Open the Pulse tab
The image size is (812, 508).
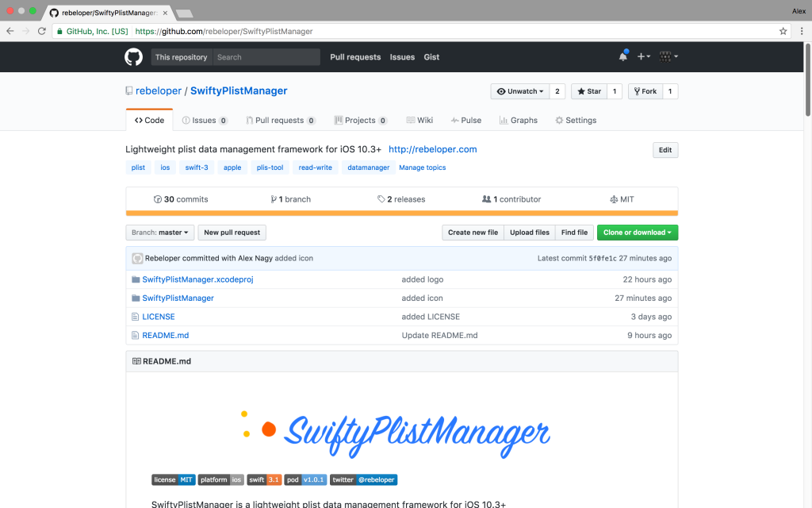pyautogui.click(x=466, y=121)
